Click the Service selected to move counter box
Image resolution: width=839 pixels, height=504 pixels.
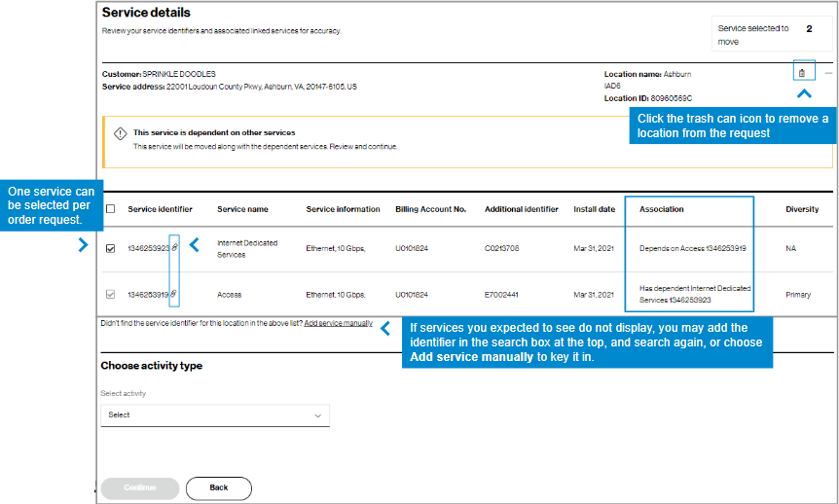point(772,34)
